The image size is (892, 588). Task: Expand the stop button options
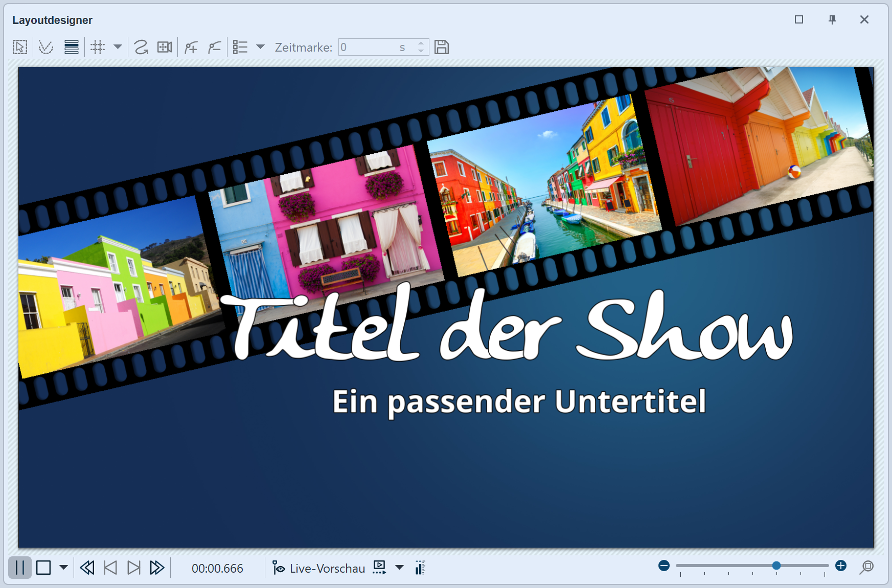click(63, 567)
